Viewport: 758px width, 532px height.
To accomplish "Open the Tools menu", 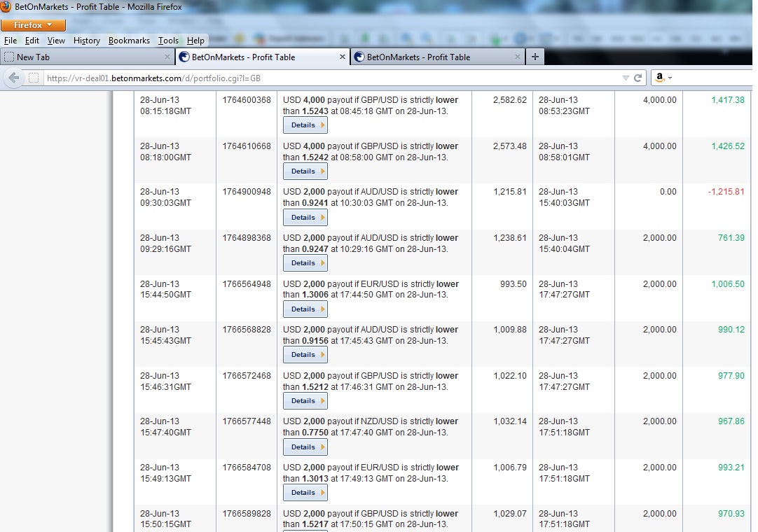I will point(168,41).
